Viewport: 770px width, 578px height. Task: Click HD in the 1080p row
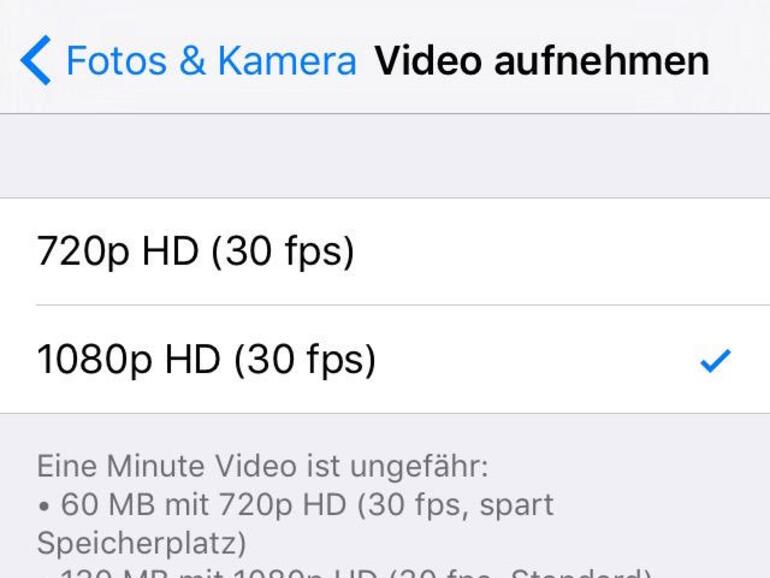pos(192,359)
